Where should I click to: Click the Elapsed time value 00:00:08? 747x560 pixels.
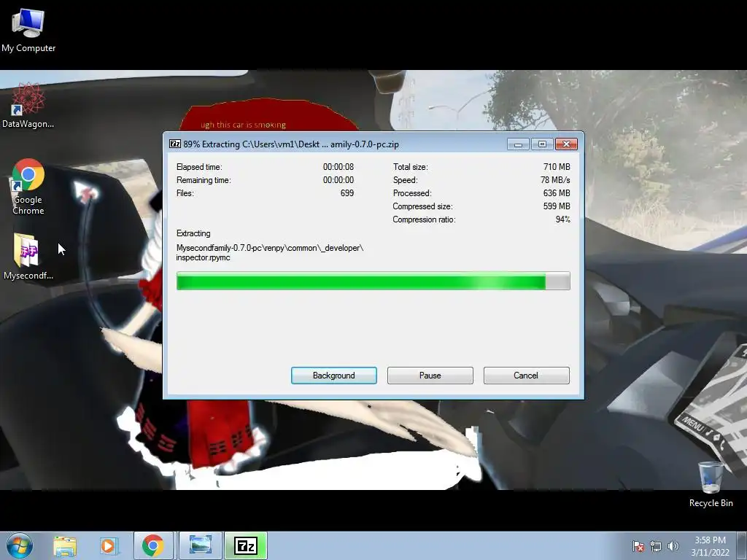[338, 167]
